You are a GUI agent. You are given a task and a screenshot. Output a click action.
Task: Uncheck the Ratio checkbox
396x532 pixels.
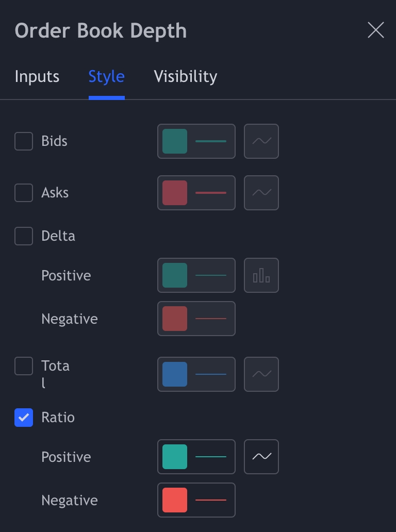tap(24, 418)
